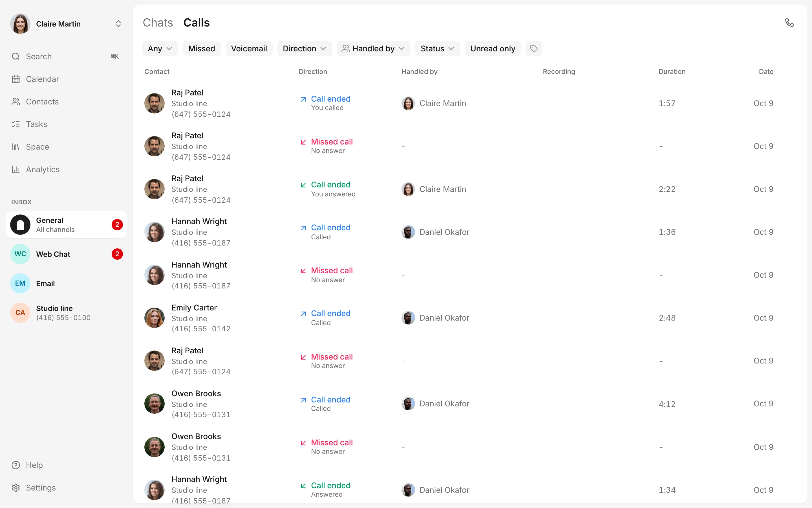Open Settings gear in the sidebar
This screenshot has height=508, width=812.
click(x=16, y=487)
